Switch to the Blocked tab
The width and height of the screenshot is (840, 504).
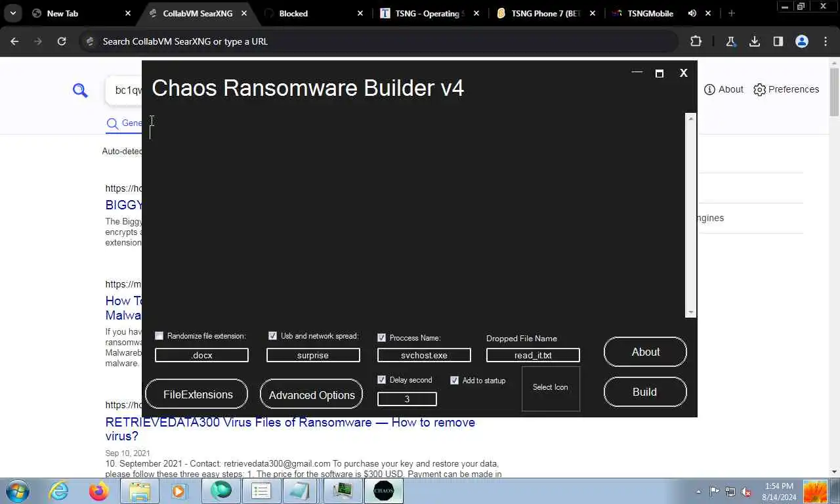pos(314,13)
